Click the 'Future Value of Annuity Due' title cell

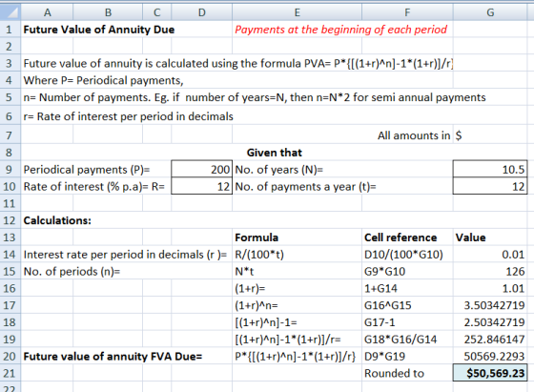pos(99,30)
